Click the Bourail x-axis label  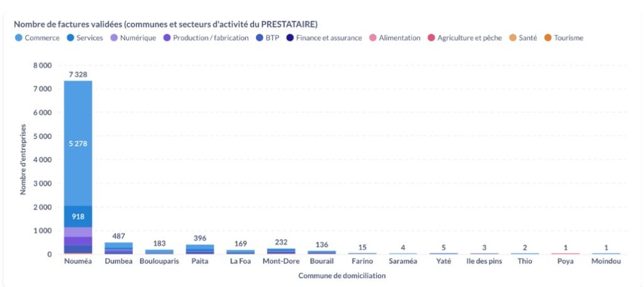pyautogui.click(x=321, y=261)
